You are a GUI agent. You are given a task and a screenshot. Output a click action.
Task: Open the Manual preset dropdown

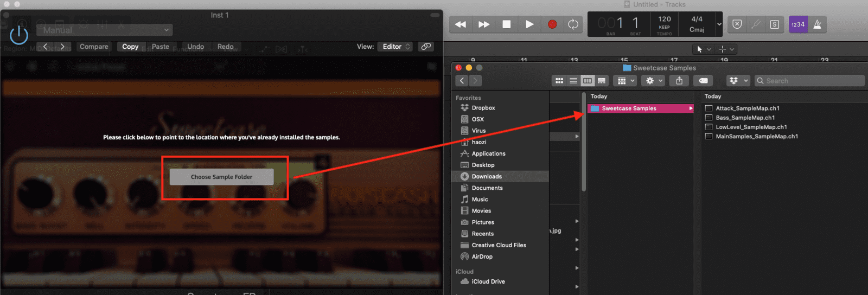point(104,30)
